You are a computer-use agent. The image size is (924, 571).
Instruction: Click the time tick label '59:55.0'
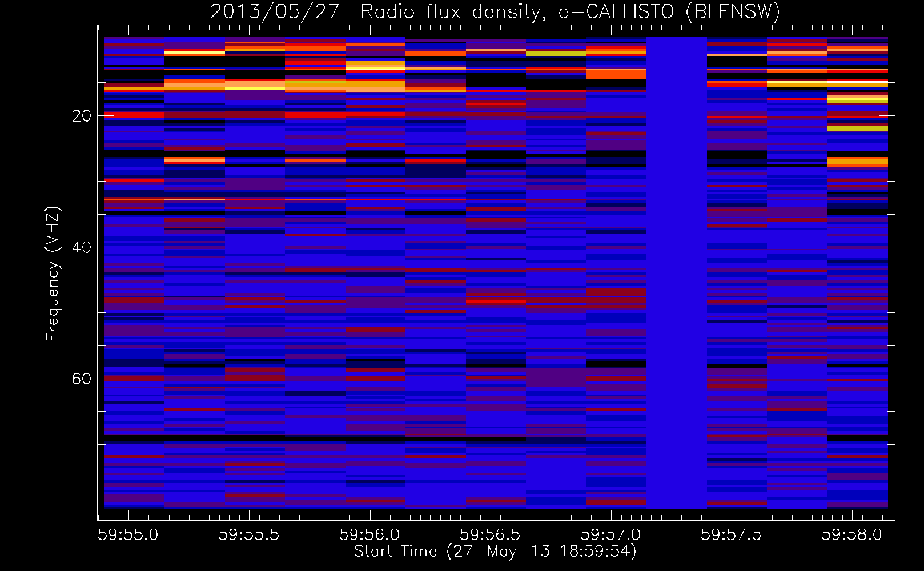tap(128, 534)
